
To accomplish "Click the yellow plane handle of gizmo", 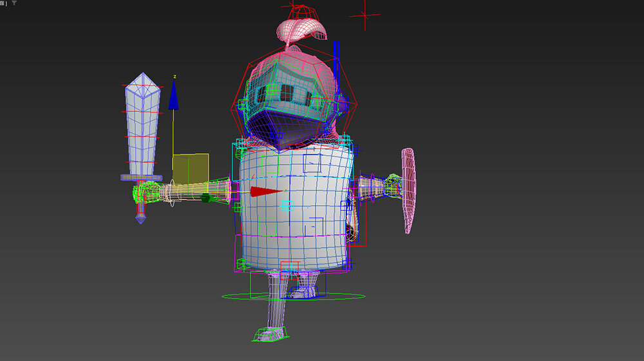I will pyautogui.click(x=191, y=168).
